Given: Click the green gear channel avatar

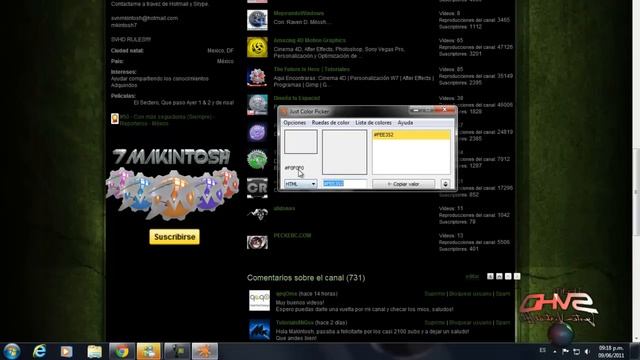Looking at the screenshot, I should [x=257, y=160].
